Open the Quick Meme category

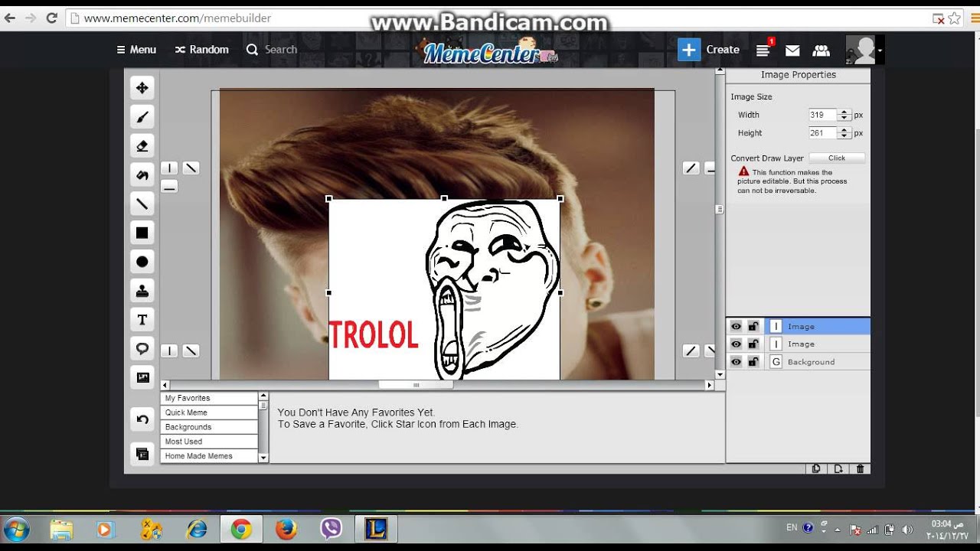pos(209,412)
